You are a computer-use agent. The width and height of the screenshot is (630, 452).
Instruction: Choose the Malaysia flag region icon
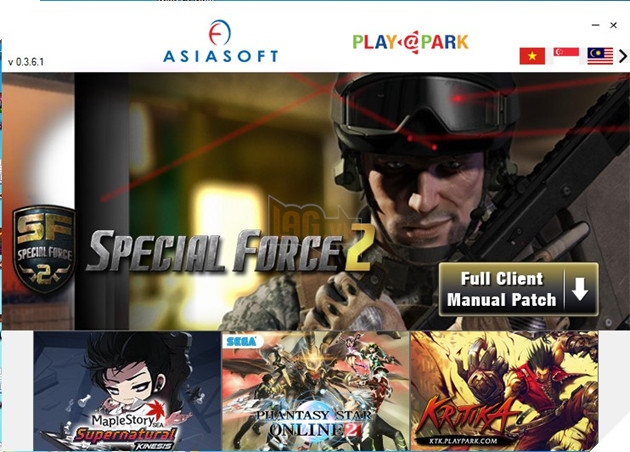[x=600, y=56]
